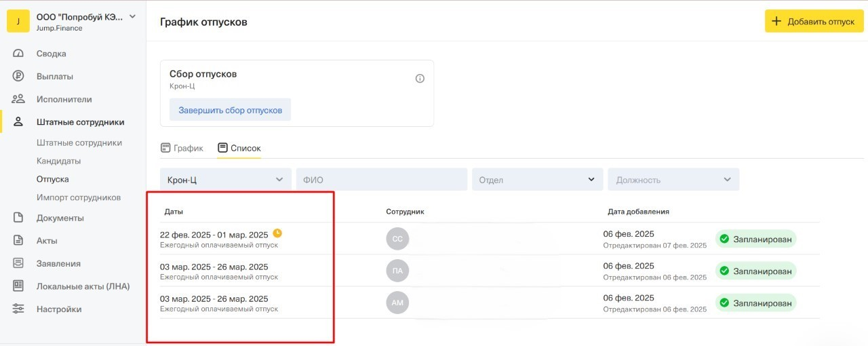Open the Отдел filter dropdown
Screen dimensions: 868x346
coord(537,180)
